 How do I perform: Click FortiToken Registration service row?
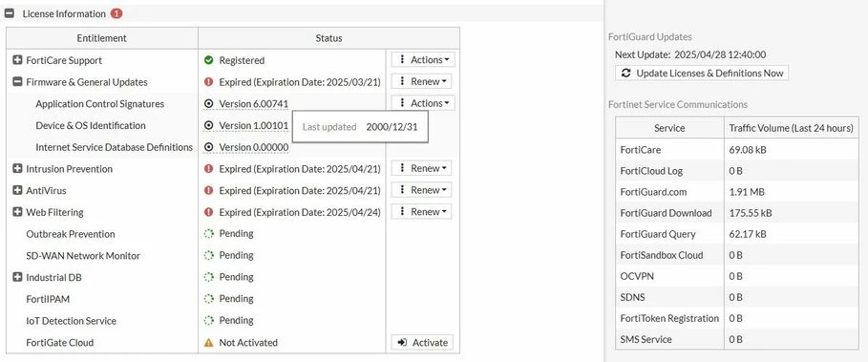[x=737, y=318]
